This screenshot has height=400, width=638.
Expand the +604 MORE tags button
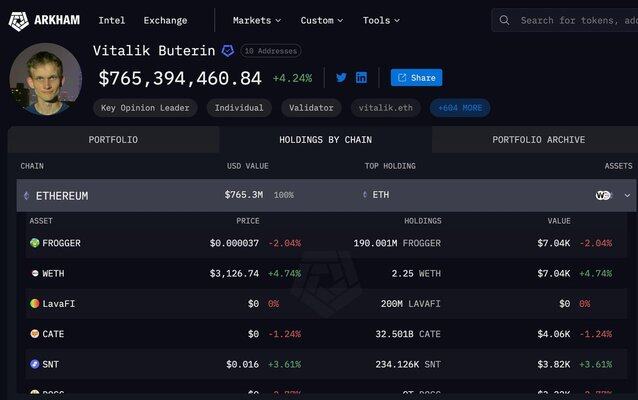click(x=459, y=108)
